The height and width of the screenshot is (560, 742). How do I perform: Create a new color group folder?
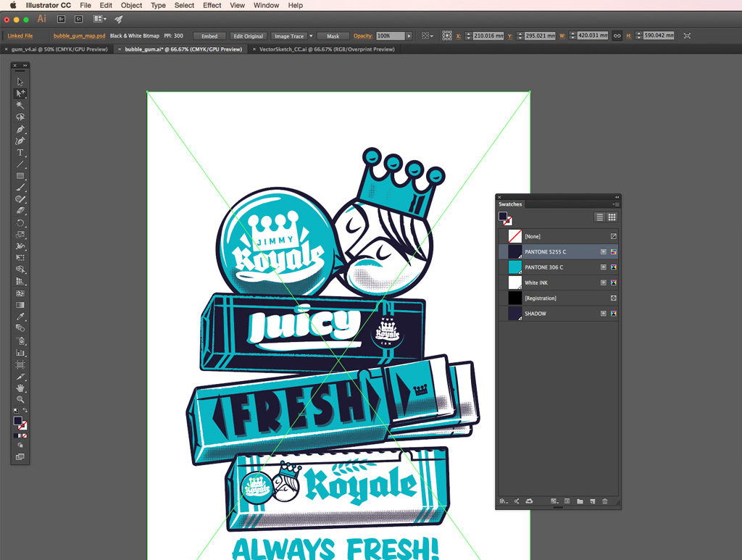(580, 501)
